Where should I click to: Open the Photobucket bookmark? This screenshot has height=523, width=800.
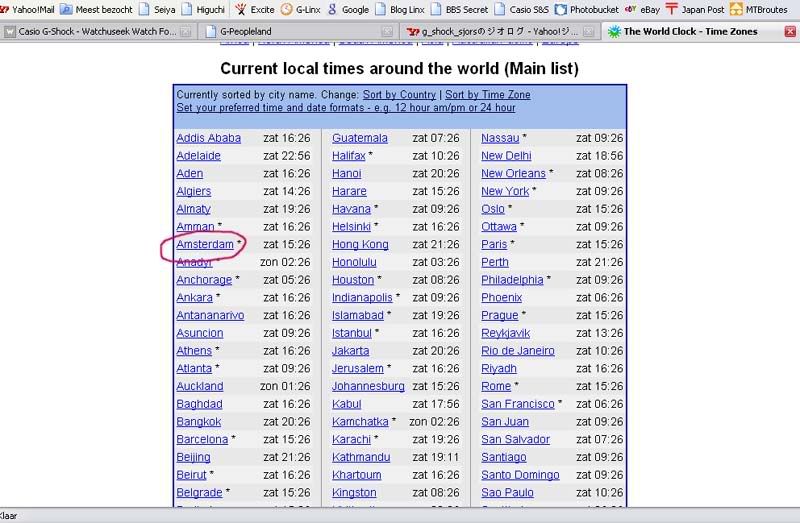586,9
